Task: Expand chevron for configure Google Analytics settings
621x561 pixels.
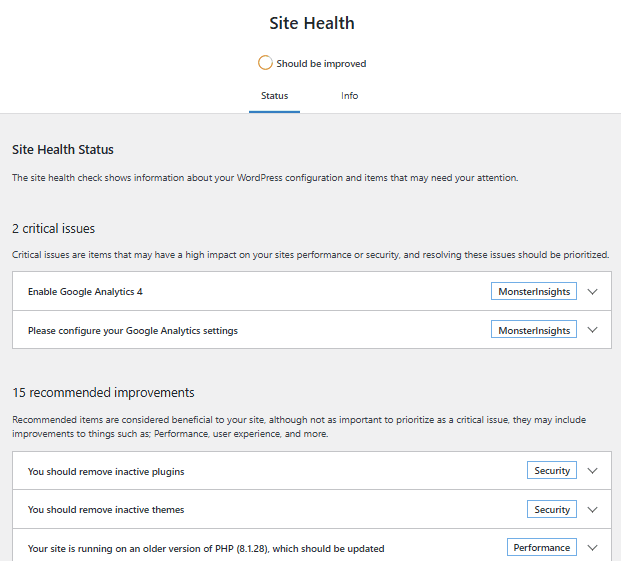Action: click(x=593, y=330)
